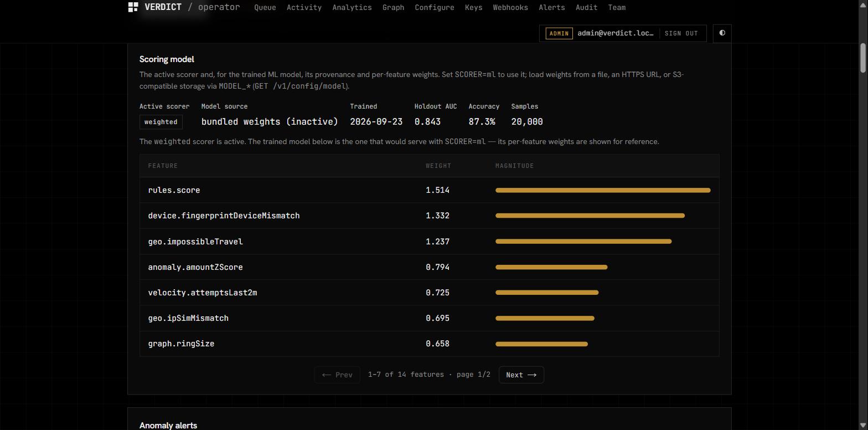Go to the Activity page

[304, 8]
